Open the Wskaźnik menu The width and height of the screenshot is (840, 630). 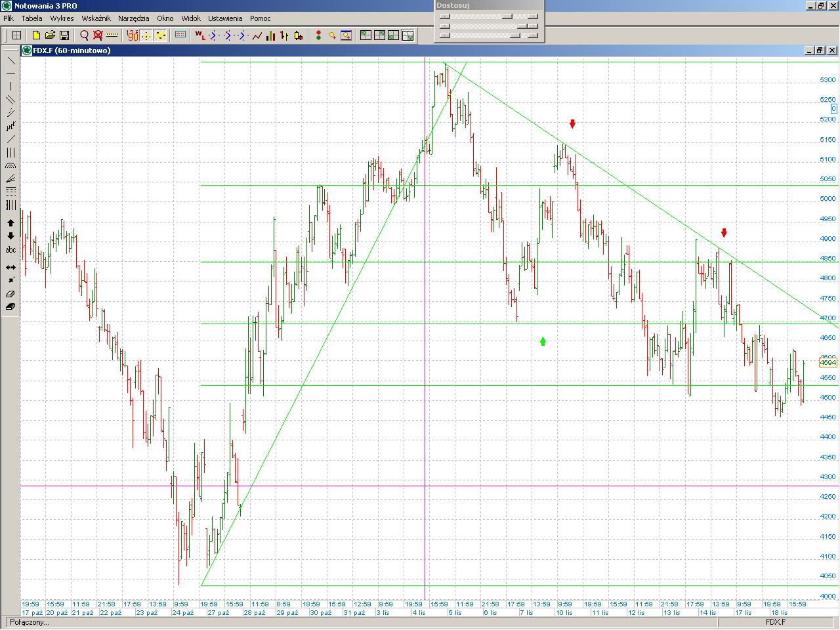point(96,18)
